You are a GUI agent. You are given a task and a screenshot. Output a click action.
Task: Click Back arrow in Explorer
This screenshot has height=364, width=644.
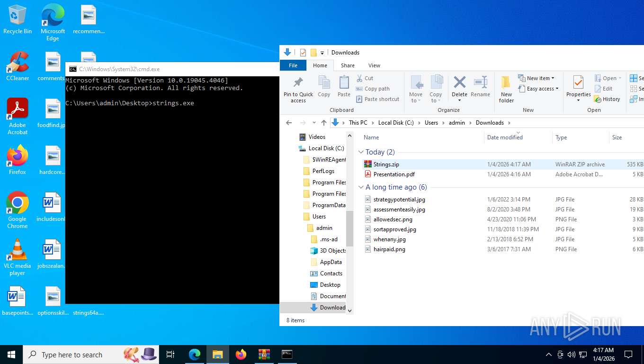289,122
